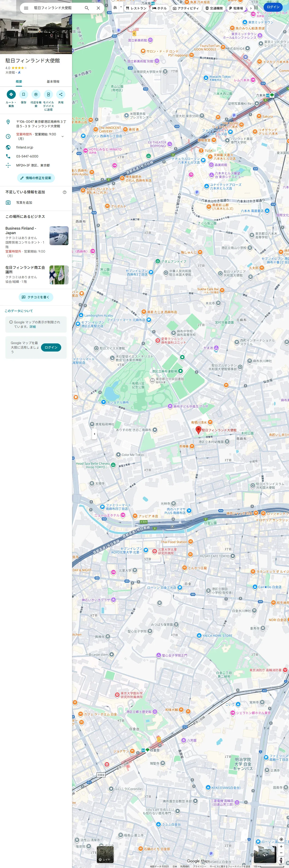
Task: Click the 保存 bookmark icon
Action: [24, 94]
